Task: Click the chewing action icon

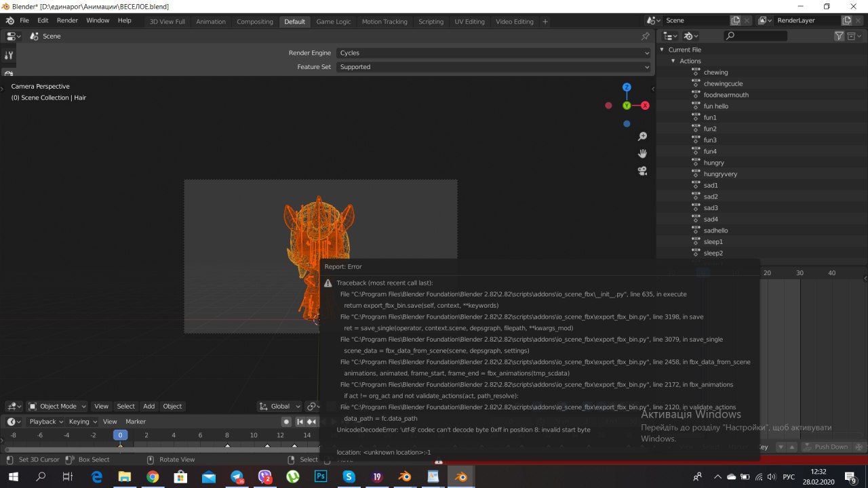Action: 696,72
